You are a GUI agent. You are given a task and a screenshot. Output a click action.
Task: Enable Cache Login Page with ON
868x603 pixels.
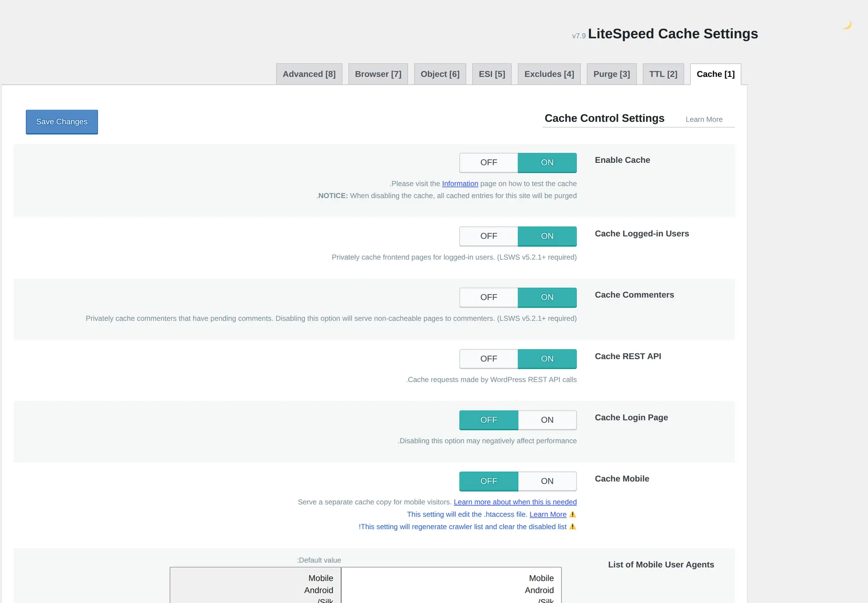547,420
